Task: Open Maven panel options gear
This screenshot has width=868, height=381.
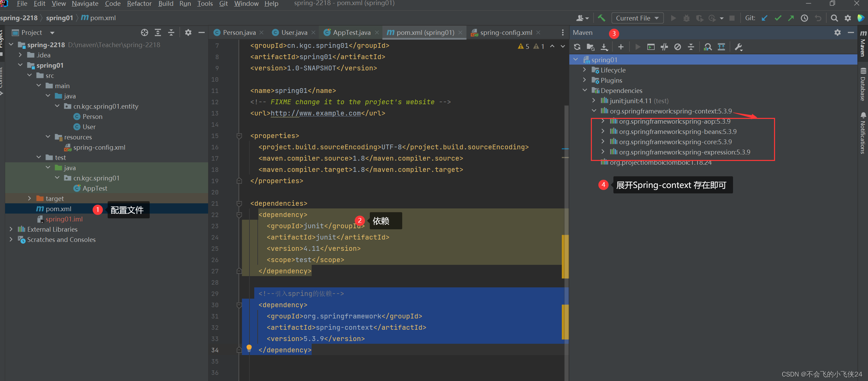Action: [x=838, y=32]
